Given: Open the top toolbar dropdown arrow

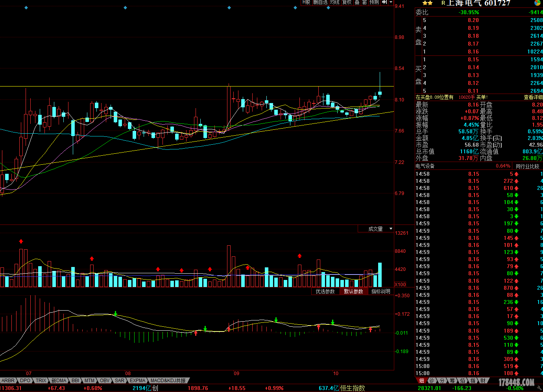Looking at the screenshot, I should coord(391,2).
